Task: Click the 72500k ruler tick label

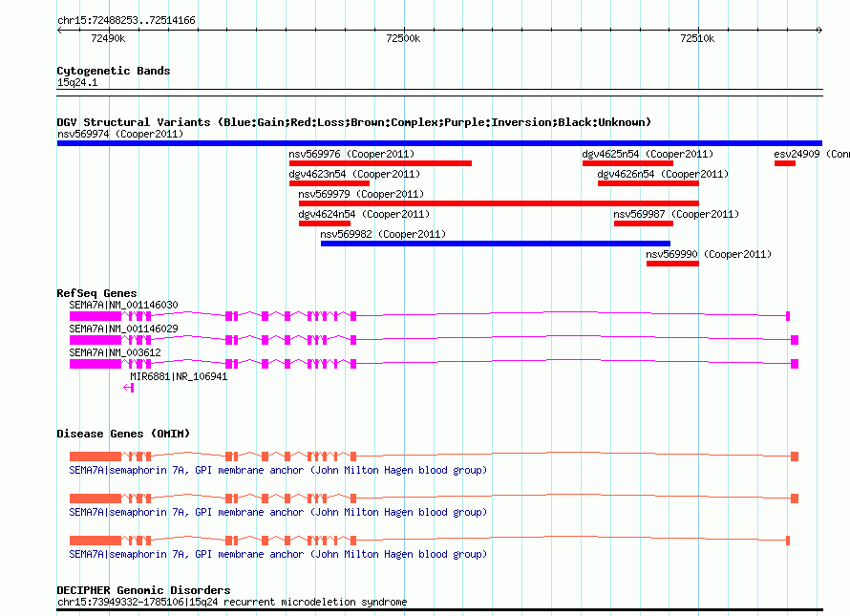Action: coord(403,38)
